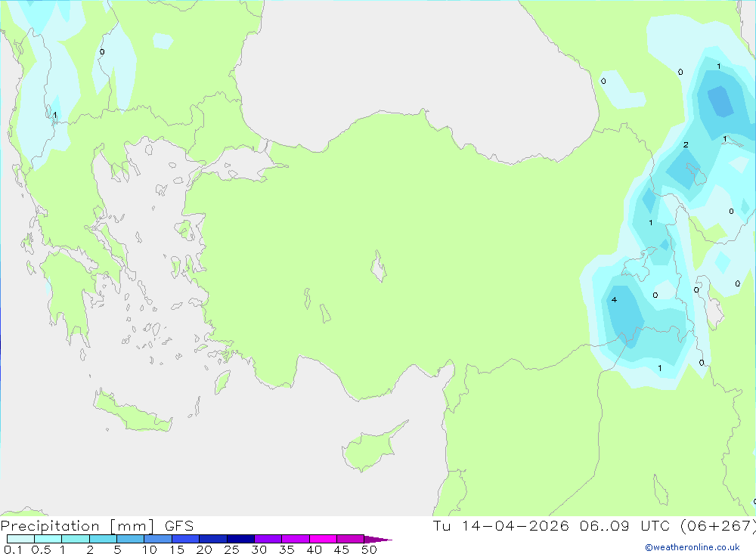Image resolution: width=756 pixels, height=554 pixels.
Task: Click the '45' legend scale label
Action: pos(342,549)
